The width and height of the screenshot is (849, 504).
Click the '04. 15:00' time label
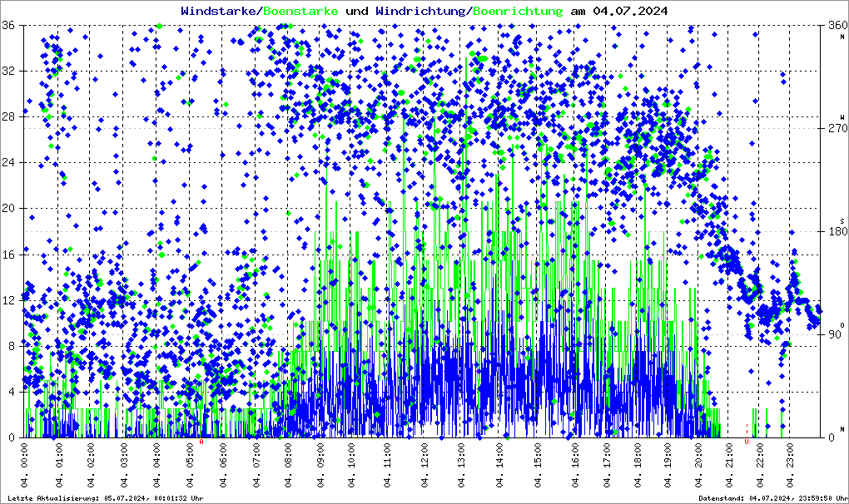[538, 465]
